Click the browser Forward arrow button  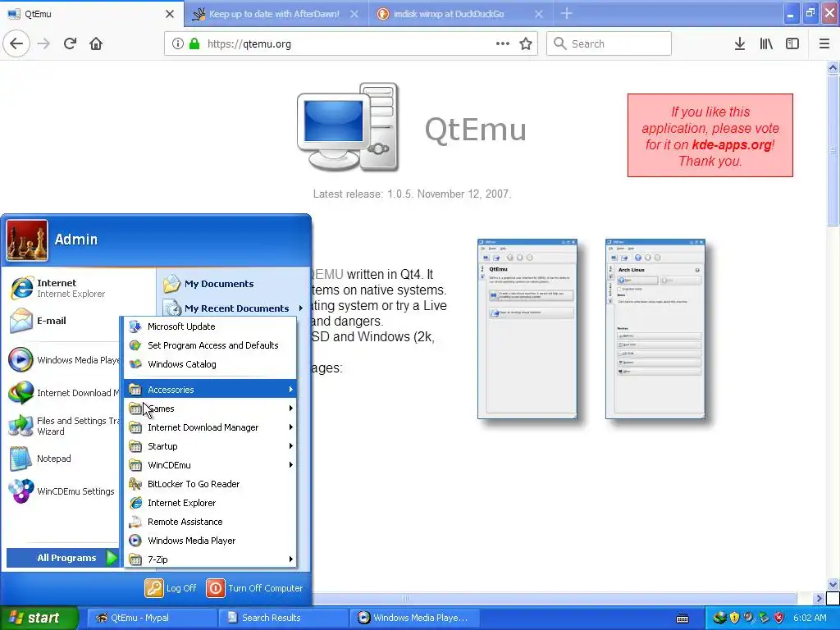point(44,44)
